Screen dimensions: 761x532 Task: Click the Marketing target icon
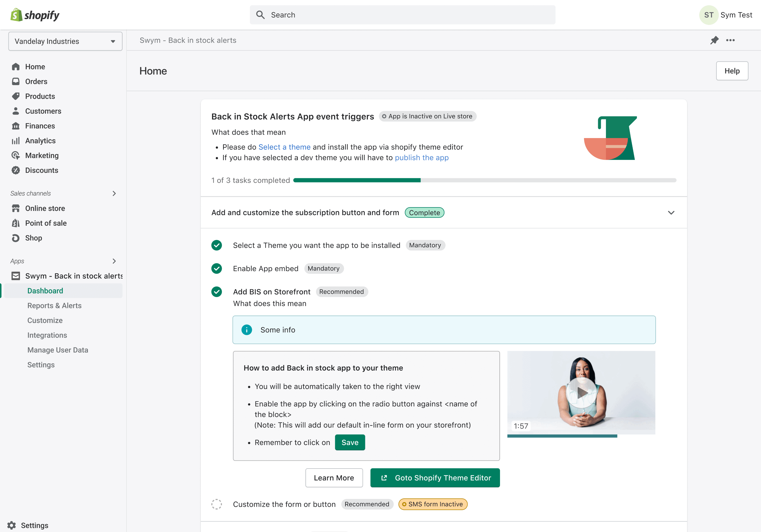[x=16, y=155]
